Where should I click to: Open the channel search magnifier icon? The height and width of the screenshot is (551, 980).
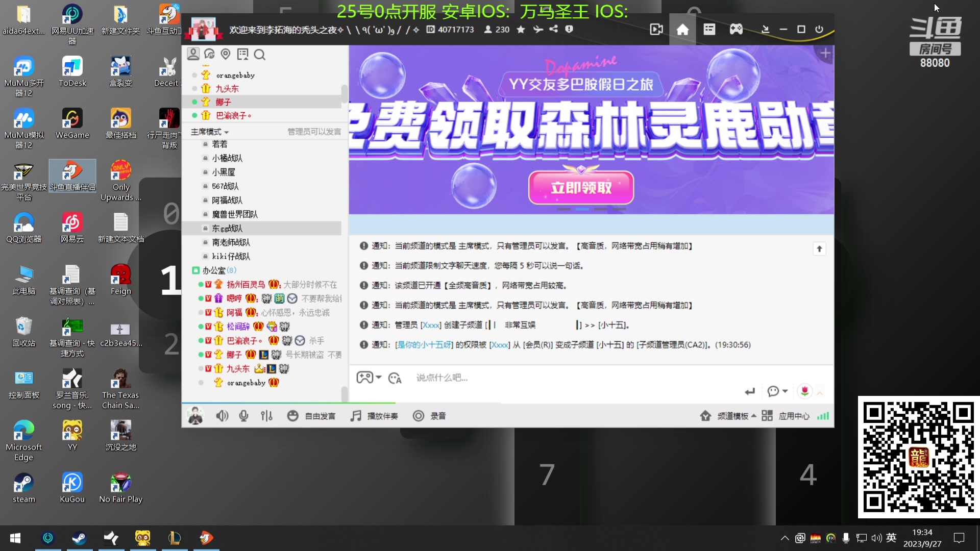click(x=260, y=55)
